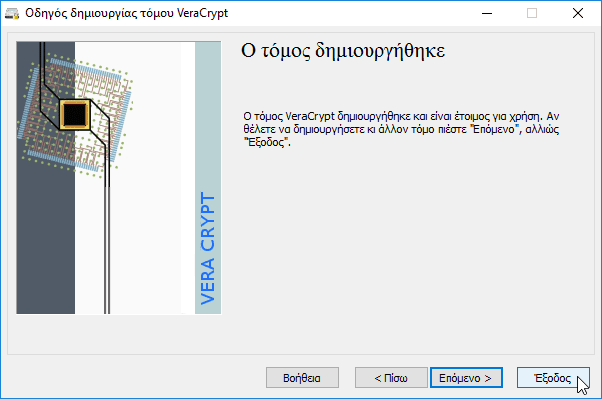This screenshot has width=602, height=399.
Task: Click the paragraph starting 'Ο τόμος VeraCrypt δημιουργήθηκε'
Action: pyautogui.click(x=401, y=129)
